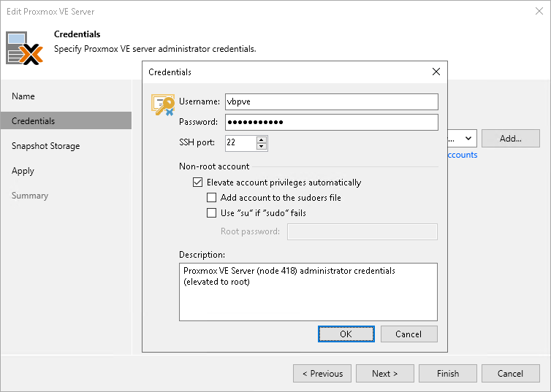Click the Non-root account group label
The width and height of the screenshot is (551, 392).
[214, 166]
